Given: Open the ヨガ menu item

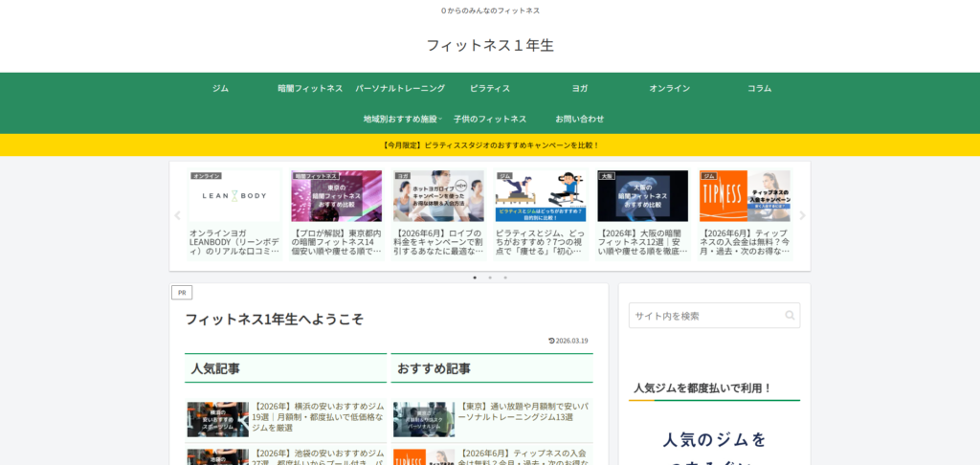Looking at the screenshot, I should tap(580, 89).
